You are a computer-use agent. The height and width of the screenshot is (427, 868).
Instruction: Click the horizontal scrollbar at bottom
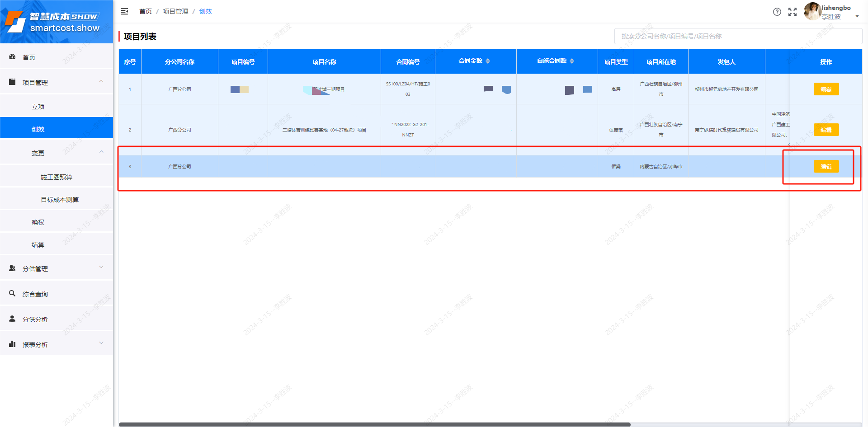(x=374, y=424)
